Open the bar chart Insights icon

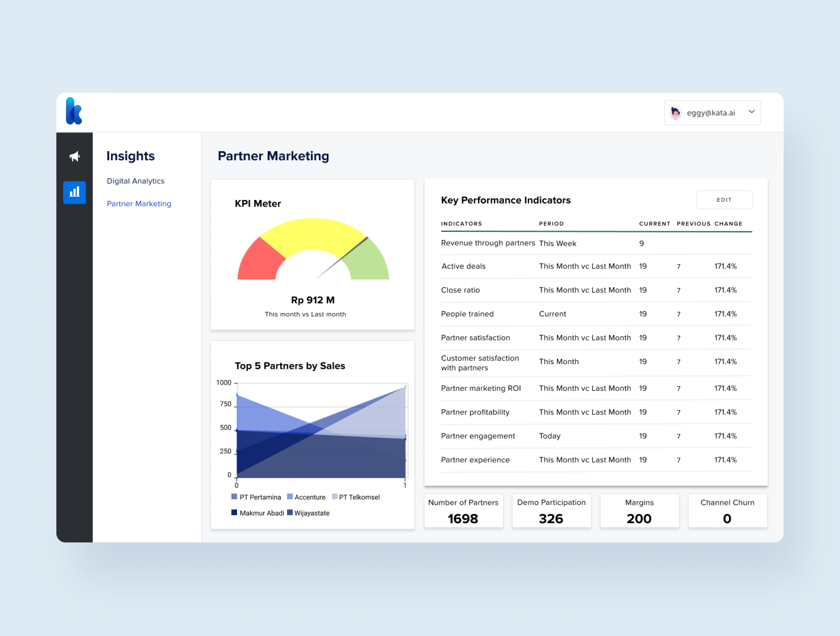pyautogui.click(x=74, y=192)
